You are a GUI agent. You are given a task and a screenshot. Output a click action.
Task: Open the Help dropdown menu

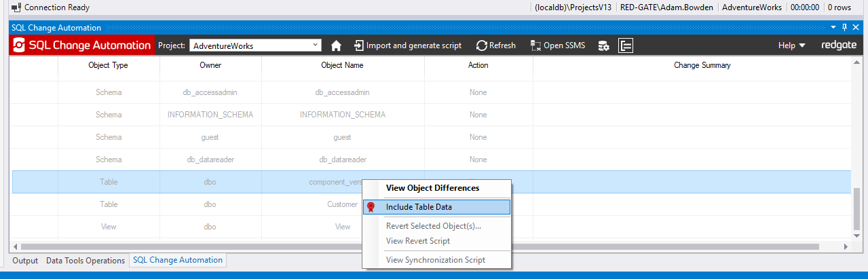pos(791,45)
